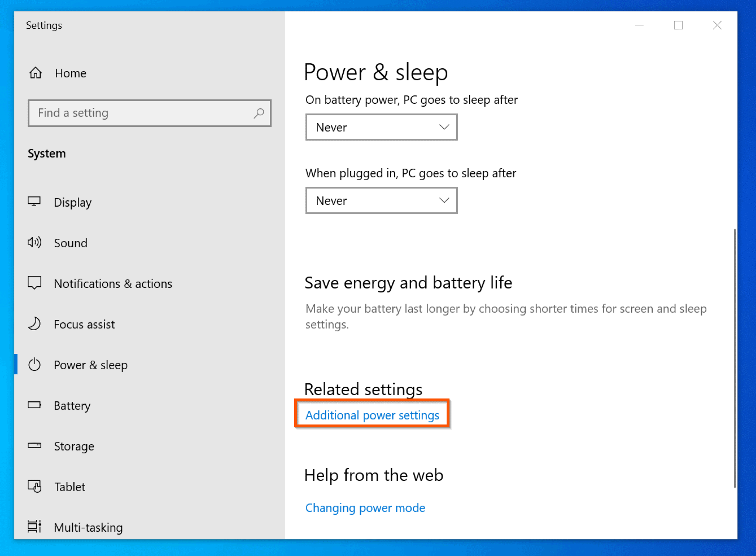Click the Changing power mode link
This screenshot has height=556, width=756.
tap(365, 508)
